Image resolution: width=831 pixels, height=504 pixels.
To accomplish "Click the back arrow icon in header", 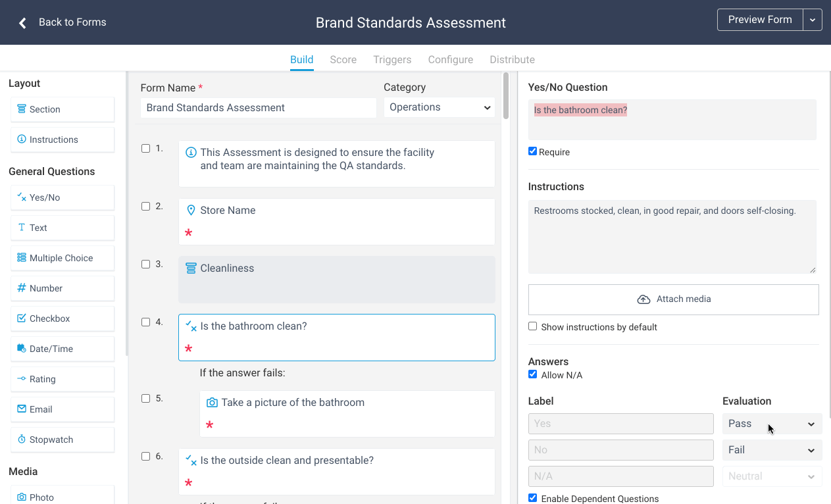I will [22, 23].
